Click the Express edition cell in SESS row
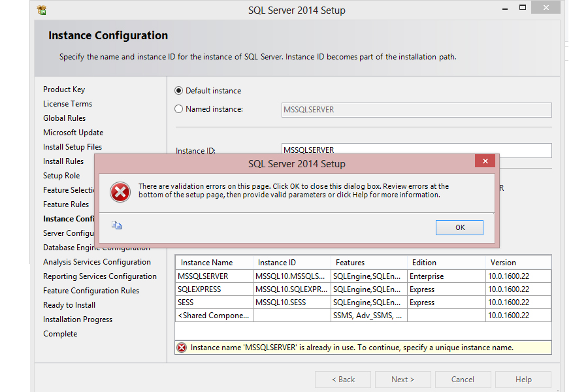Screen dimensions: 588x392 click(x=446, y=302)
